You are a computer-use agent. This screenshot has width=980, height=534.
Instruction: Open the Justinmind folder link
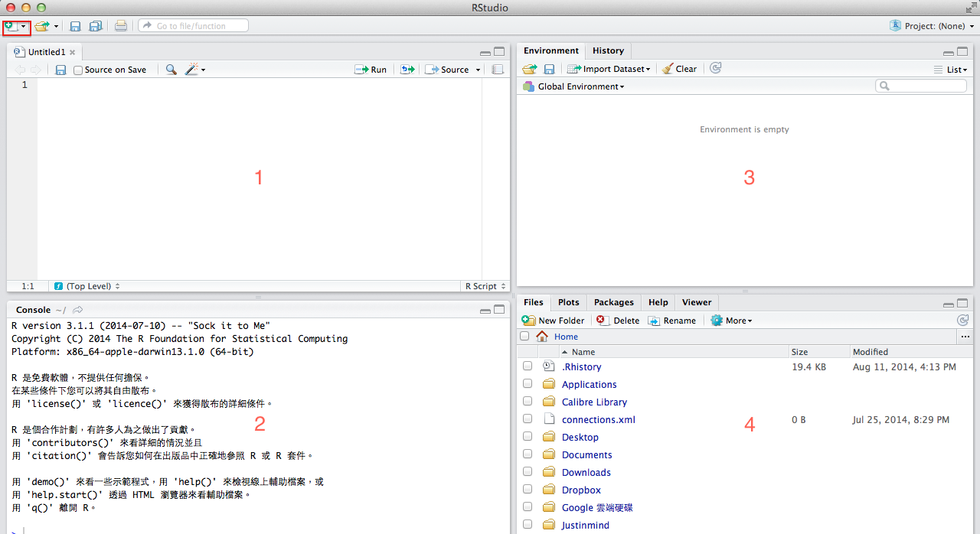click(586, 525)
